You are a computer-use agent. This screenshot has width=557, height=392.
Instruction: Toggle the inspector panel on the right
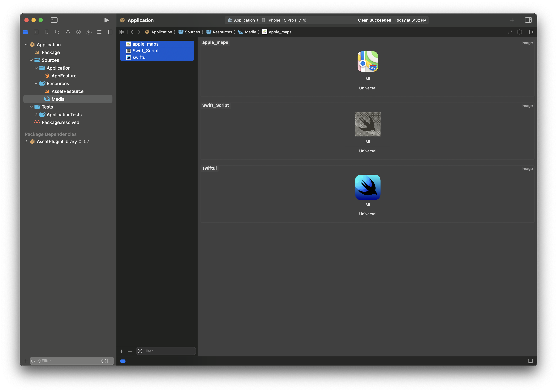click(x=528, y=20)
